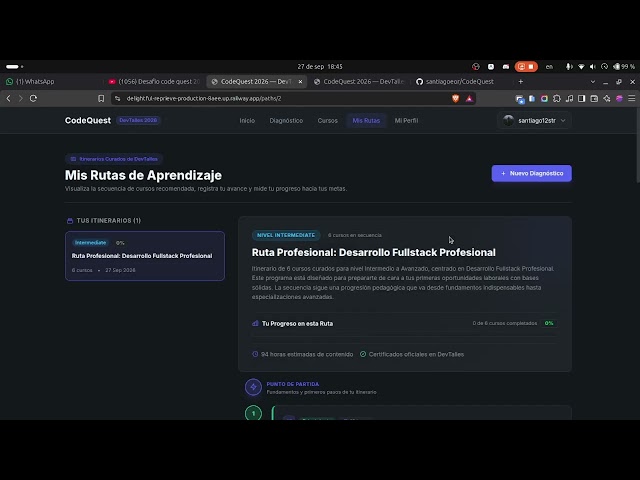Open a new browser tab with plus
Screen dimensions: 640x480
click(520, 82)
